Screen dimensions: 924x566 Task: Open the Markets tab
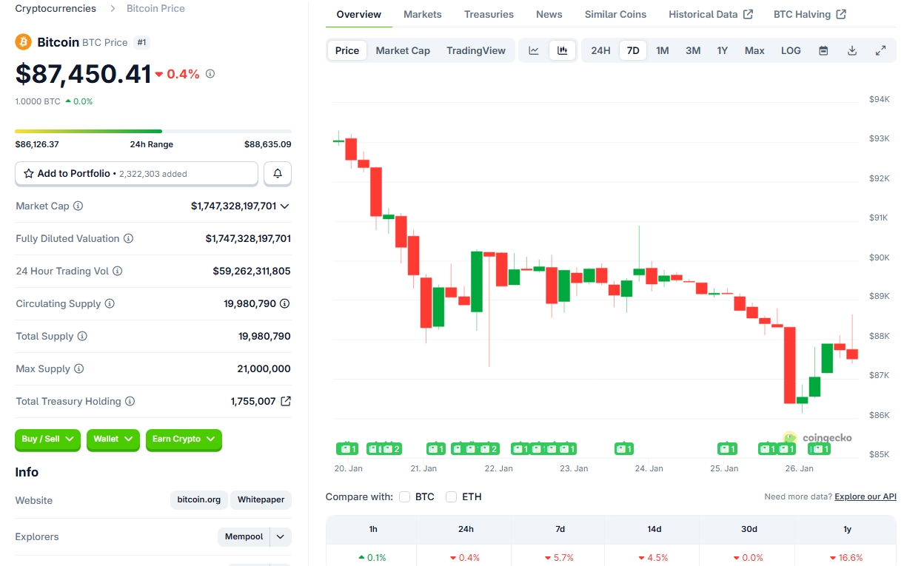(423, 14)
